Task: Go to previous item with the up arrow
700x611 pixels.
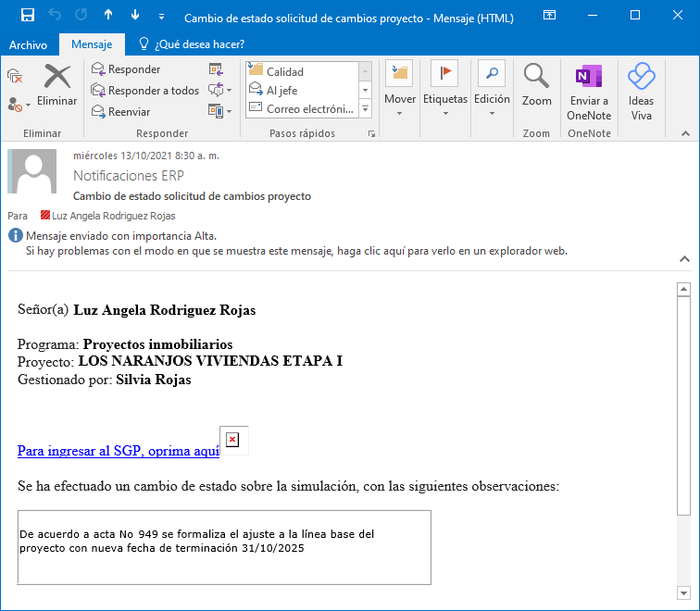Action: coord(108,15)
